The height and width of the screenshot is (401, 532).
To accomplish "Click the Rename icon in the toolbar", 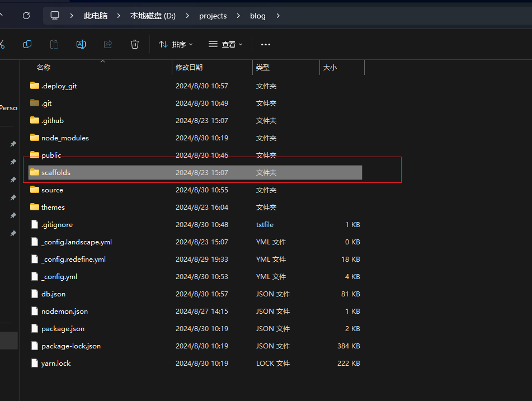I will point(81,44).
